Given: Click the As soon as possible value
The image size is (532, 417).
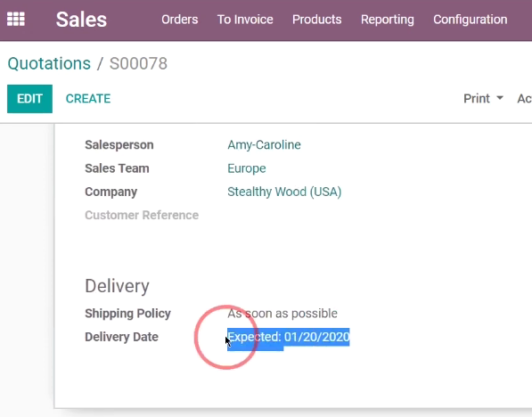Looking at the screenshot, I should tap(282, 314).
